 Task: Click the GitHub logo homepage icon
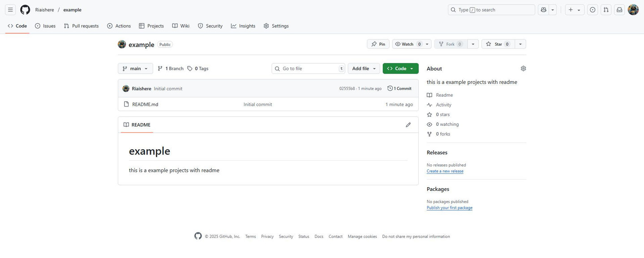(25, 10)
